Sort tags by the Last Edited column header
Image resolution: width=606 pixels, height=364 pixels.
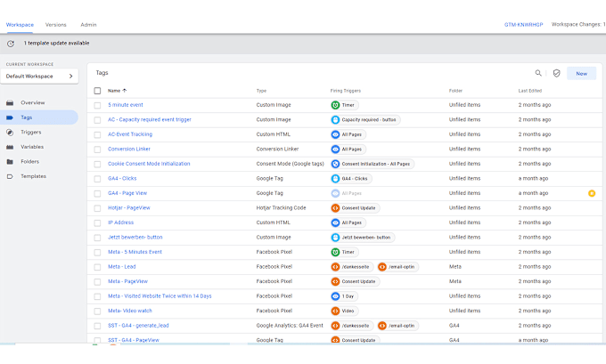click(530, 91)
